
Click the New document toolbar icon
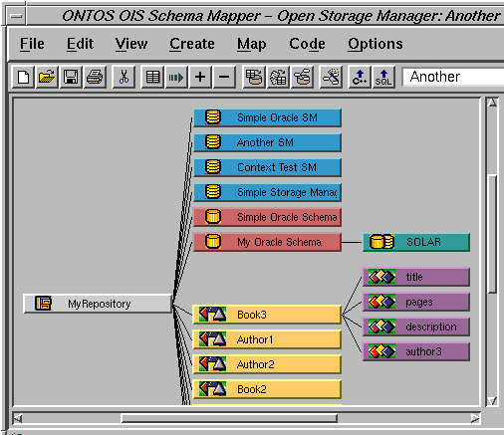(x=23, y=77)
